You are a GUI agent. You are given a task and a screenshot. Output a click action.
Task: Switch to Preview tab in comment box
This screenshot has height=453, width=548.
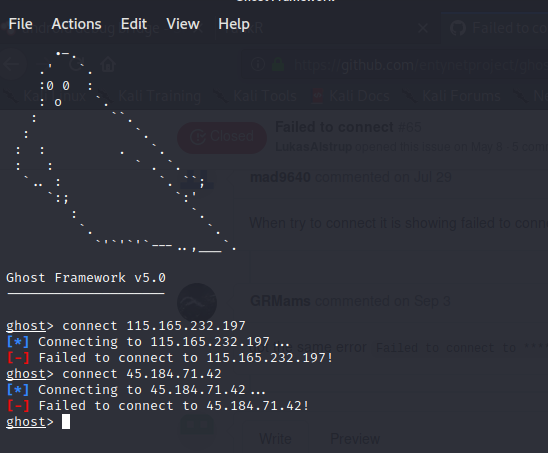pos(355,439)
